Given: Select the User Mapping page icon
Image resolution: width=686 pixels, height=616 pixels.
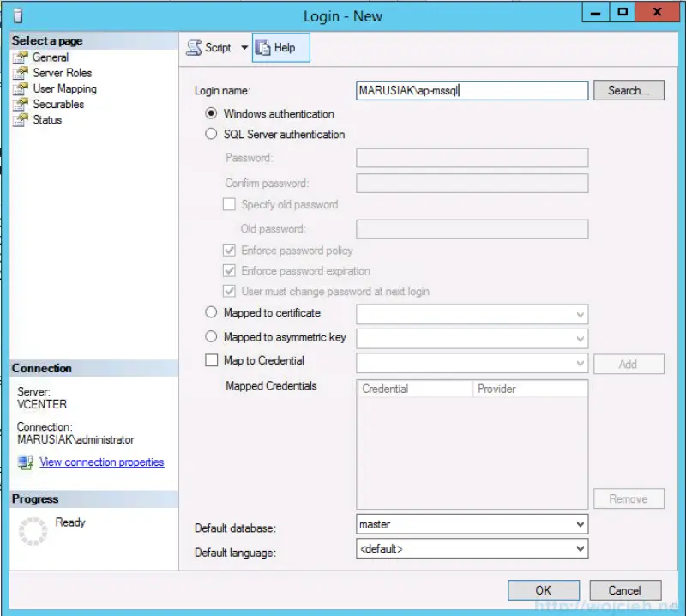Looking at the screenshot, I should coord(21,88).
